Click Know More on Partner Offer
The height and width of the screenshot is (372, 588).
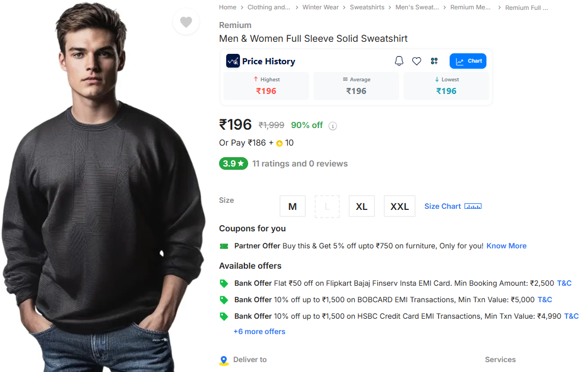[x=506, y=246]
